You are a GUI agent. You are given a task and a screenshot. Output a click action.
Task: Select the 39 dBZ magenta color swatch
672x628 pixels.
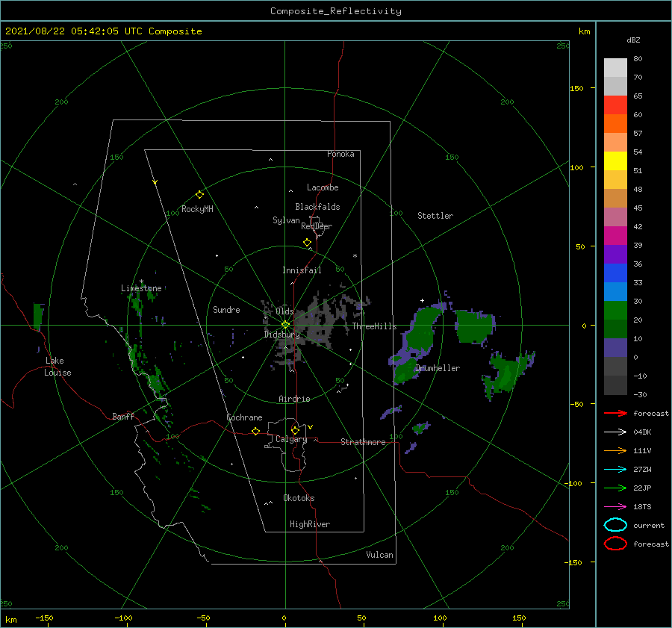coord(615,236)
